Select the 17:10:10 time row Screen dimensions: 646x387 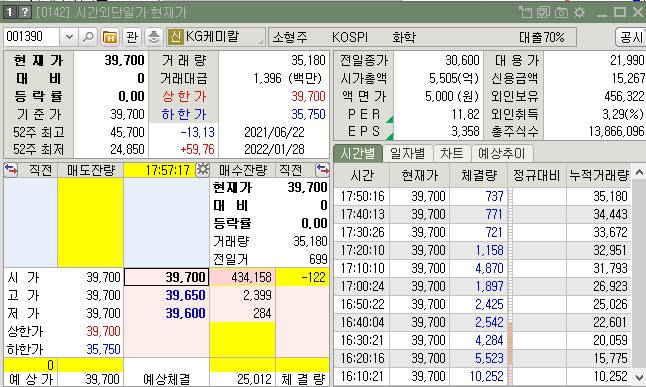coord(482,268)
